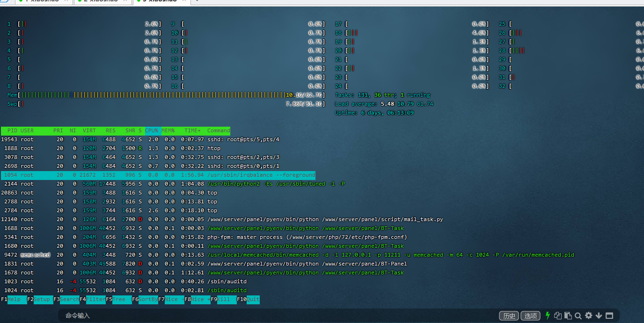The image size is (644, 323).
Task: Select the auditd process with PID 1023
Action: (x=124, y=281)
